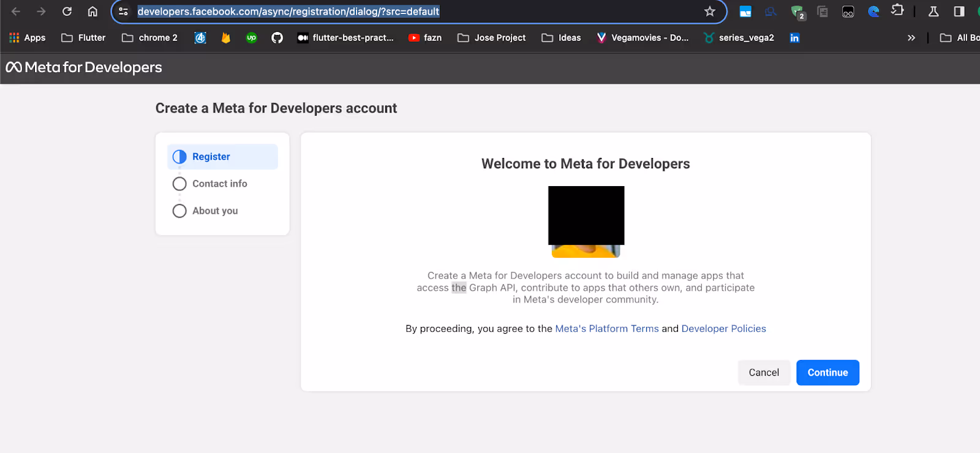This screenshot has height=453, width=980.
Task: Click 'Create a Meta for Developers account' title
Action: 276,108
